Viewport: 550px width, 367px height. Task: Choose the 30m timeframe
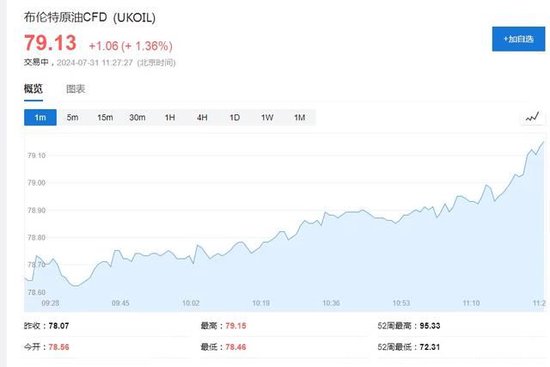(x=137, y=117)
